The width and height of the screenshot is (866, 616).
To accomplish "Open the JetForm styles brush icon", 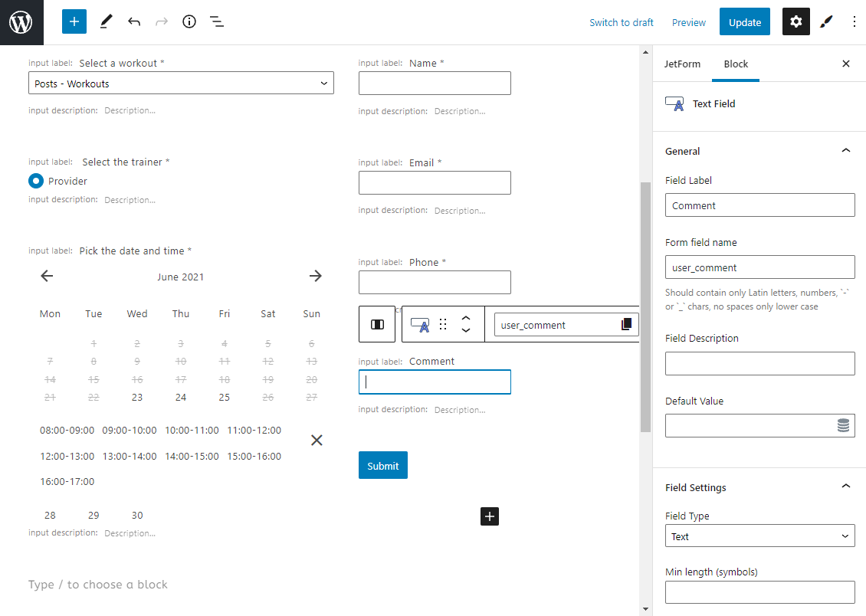I will (826, 21).
